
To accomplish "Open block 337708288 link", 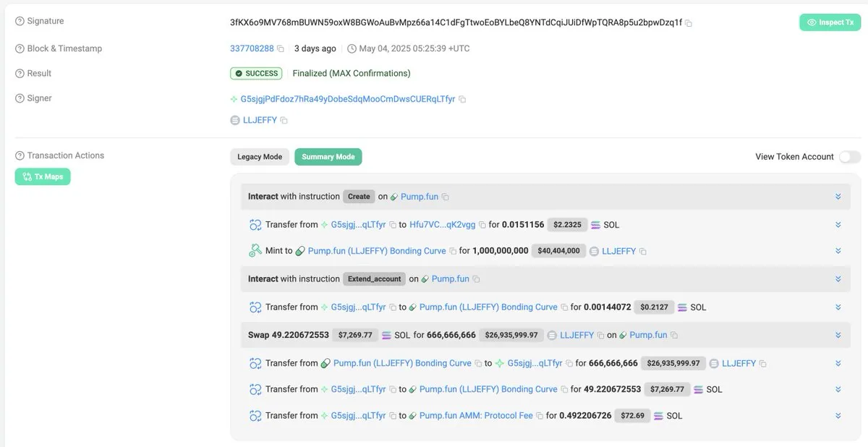I will pos(252,49).
